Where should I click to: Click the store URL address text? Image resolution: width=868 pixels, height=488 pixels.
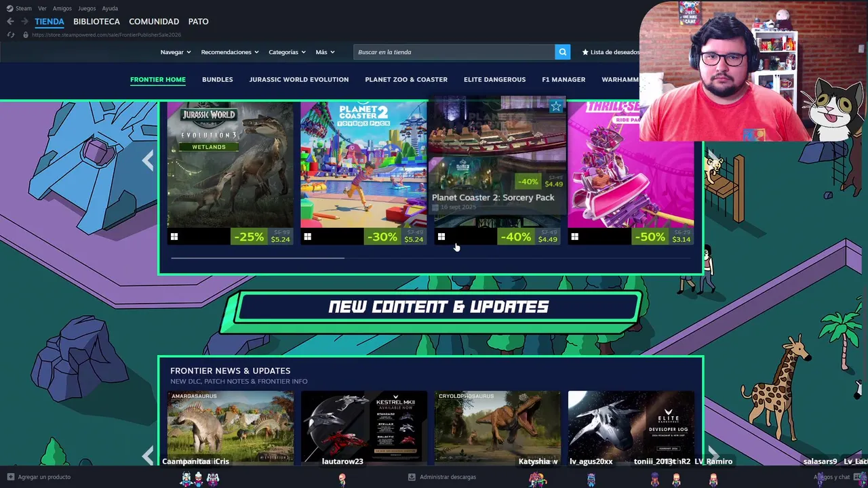(x=106, y=35)
